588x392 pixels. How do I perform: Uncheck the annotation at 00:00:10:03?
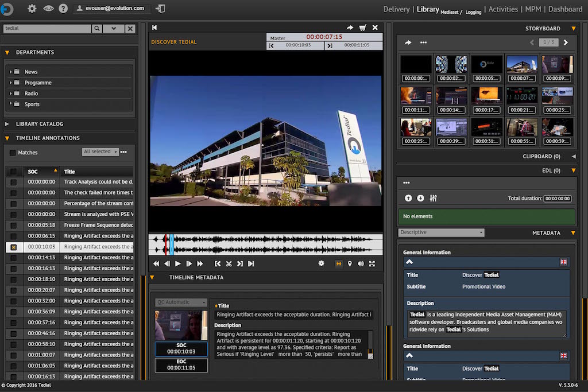click(x=14, y=247)
